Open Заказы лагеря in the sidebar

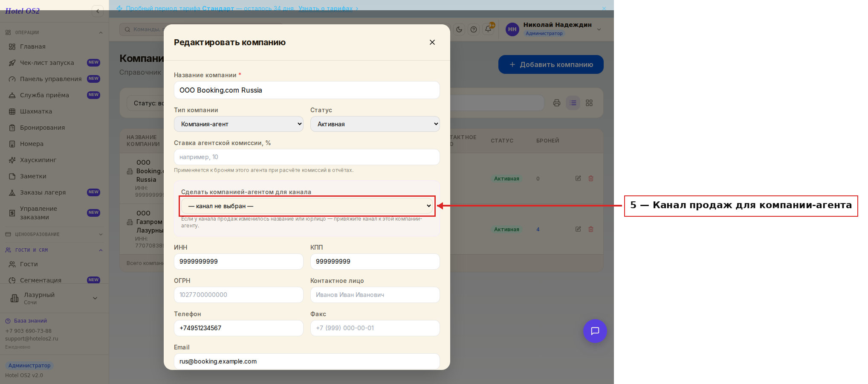click(x=54, y=192)
